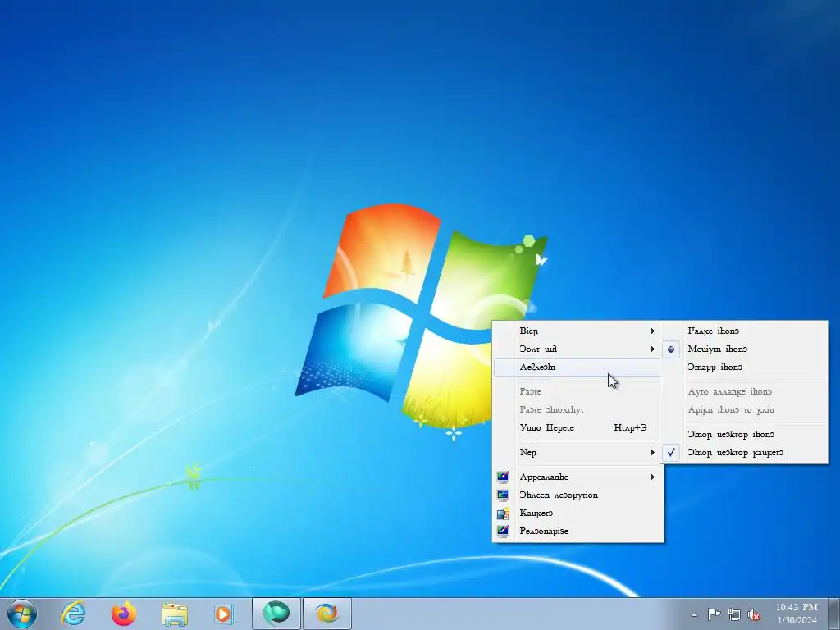This screenshot has height=630, width=840.
Task: Uncheck Show desktop gadgets option
Action: click(744, 453)
